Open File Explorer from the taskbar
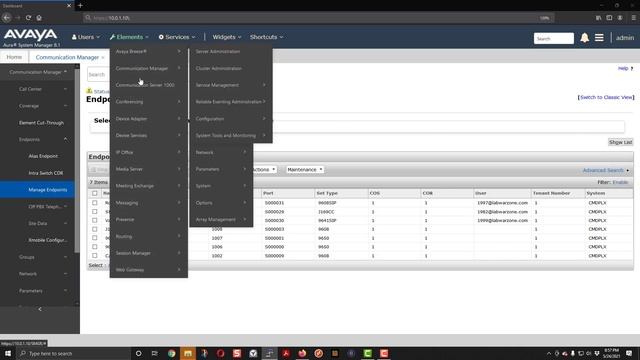This screenshot has width=640, height=360. [x=188, y=353]
